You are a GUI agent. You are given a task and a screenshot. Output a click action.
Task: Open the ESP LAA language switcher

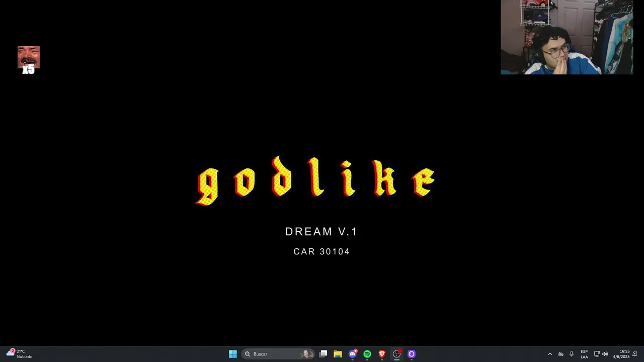[x=584, y=354]
